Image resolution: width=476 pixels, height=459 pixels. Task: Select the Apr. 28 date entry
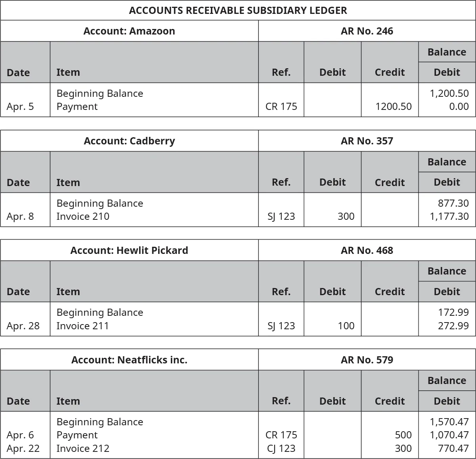(23, 326)
